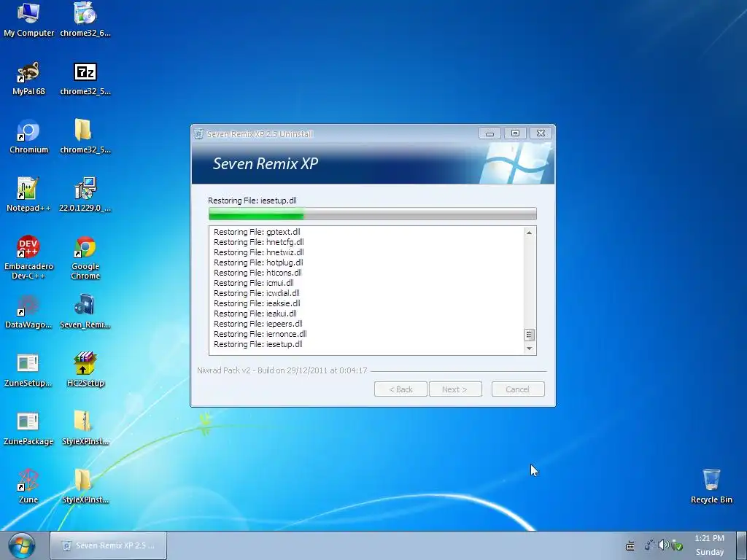Select log line 'Restoring File: ieakui.dll'

(255, 314)
